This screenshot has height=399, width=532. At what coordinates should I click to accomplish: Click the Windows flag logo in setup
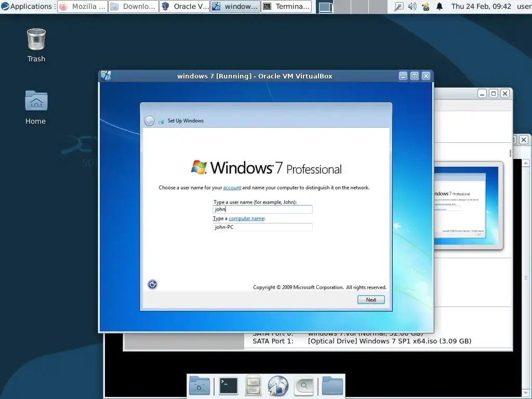pyautogui.click(x=199, y=167)
